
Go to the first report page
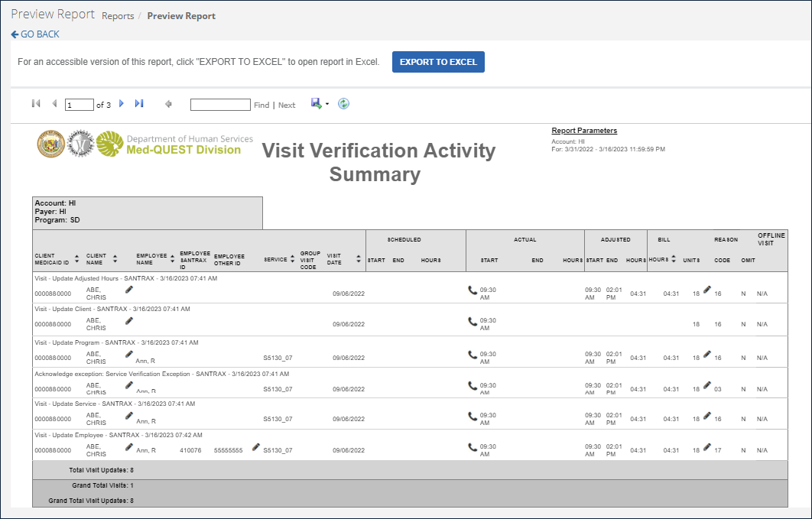click(x=36, y=104)
